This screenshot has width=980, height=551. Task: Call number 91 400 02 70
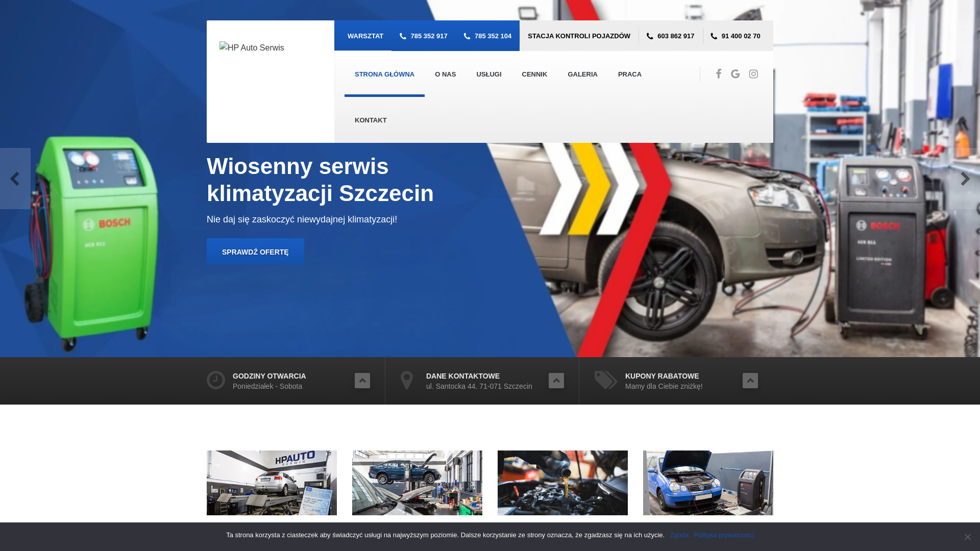[736, 36]
